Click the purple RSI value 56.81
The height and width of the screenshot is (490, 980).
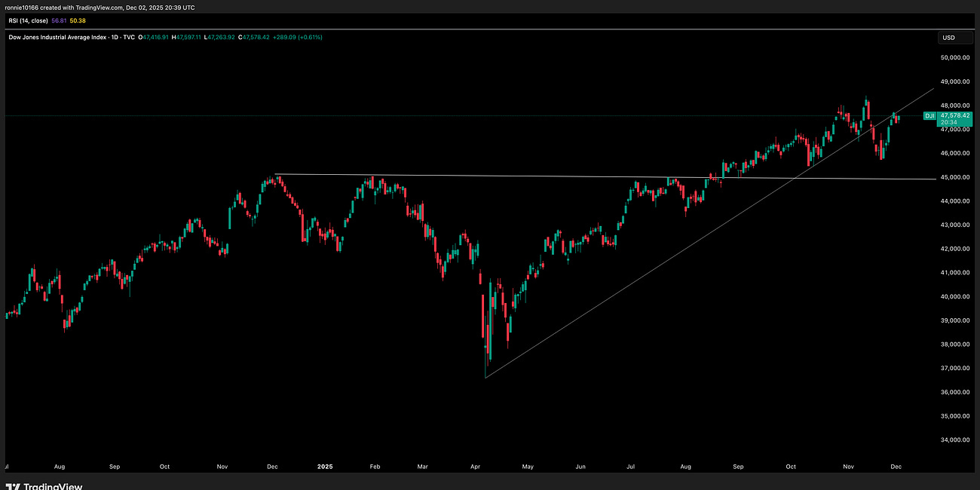(58, 21)
